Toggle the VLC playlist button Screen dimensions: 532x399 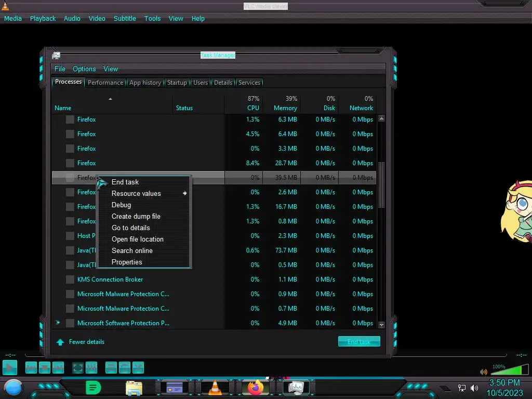[x=111, y=367]
